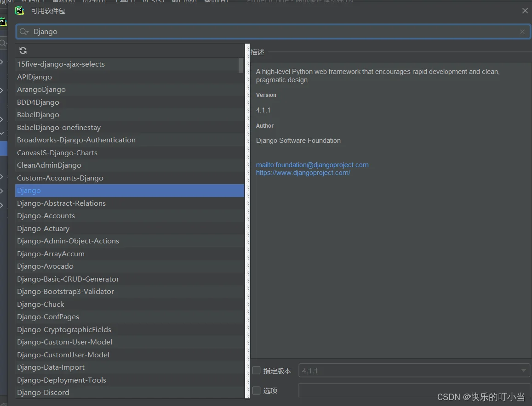This screenshot has width=532, height=406.
Task: Choose the Django-Accounts package
Action: click(x=130, y=215)
